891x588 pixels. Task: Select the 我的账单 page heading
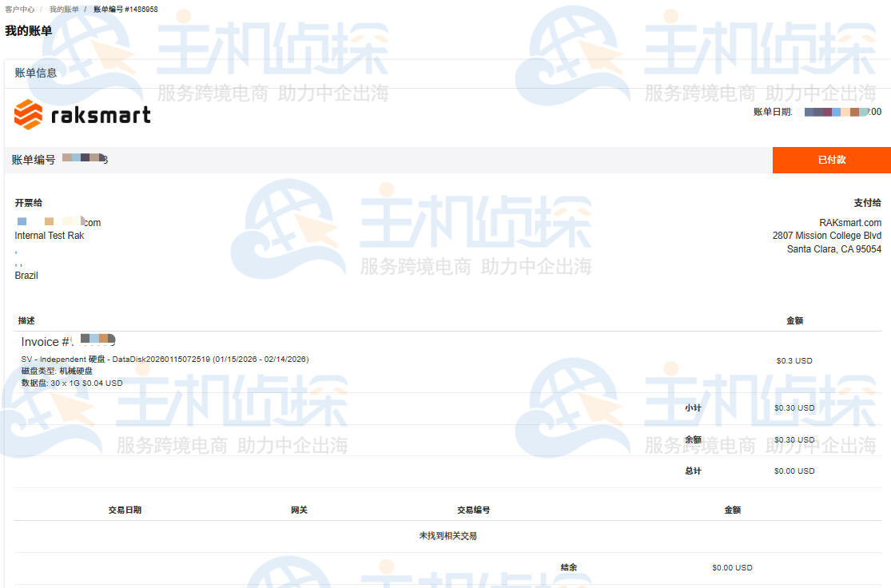point(29,30)
